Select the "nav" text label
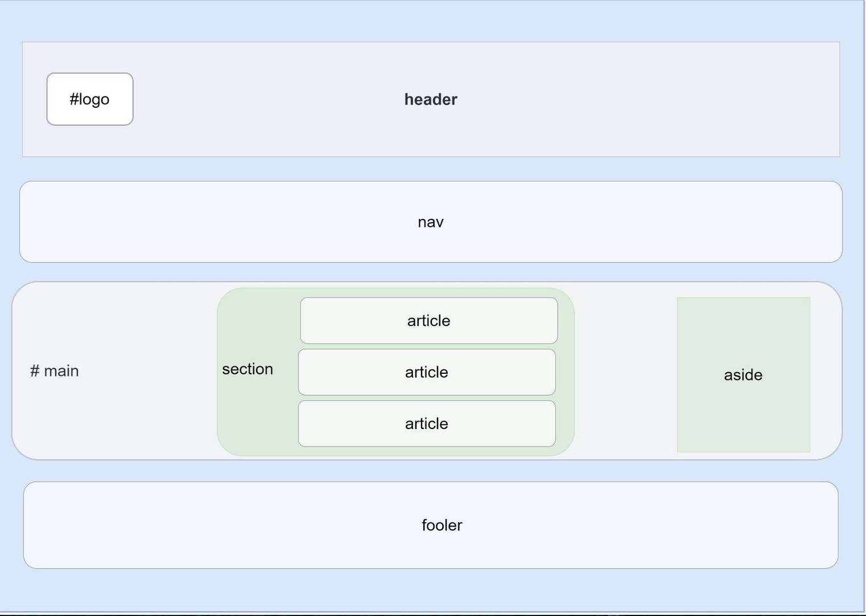866x616 pixels. coord(430,222)
